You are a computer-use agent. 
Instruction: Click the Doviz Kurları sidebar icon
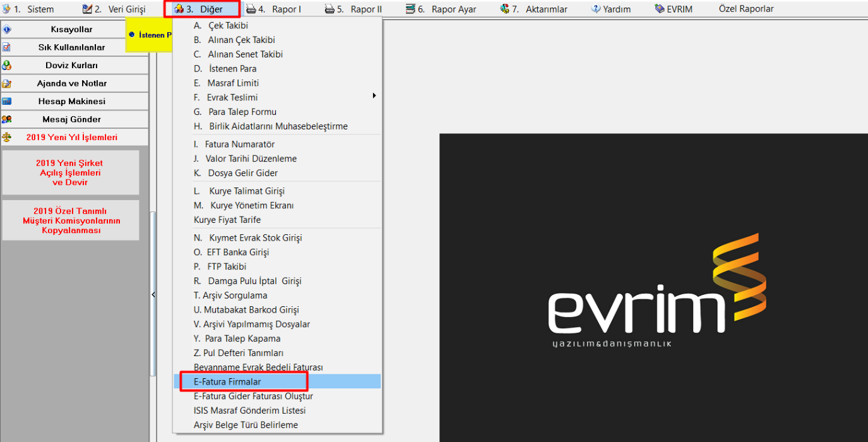pyautogui.click(x=7, y=65)
